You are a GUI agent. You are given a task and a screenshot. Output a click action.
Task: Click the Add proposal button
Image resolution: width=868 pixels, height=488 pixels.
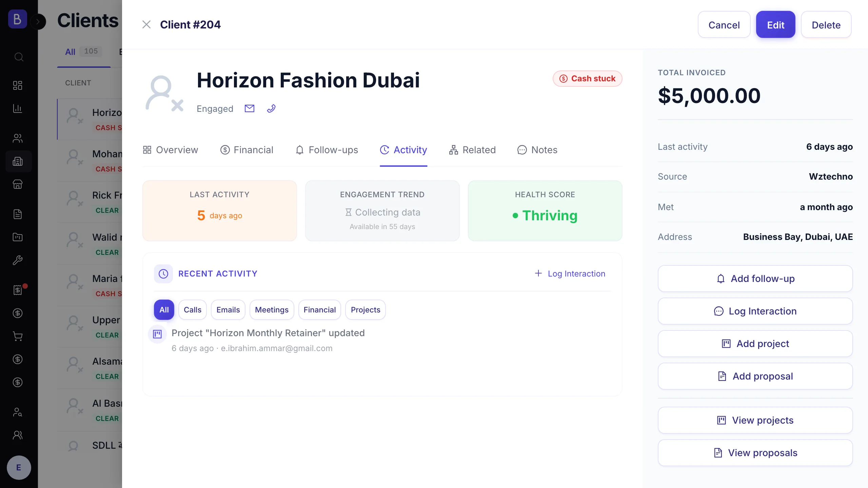click(755, 376)
